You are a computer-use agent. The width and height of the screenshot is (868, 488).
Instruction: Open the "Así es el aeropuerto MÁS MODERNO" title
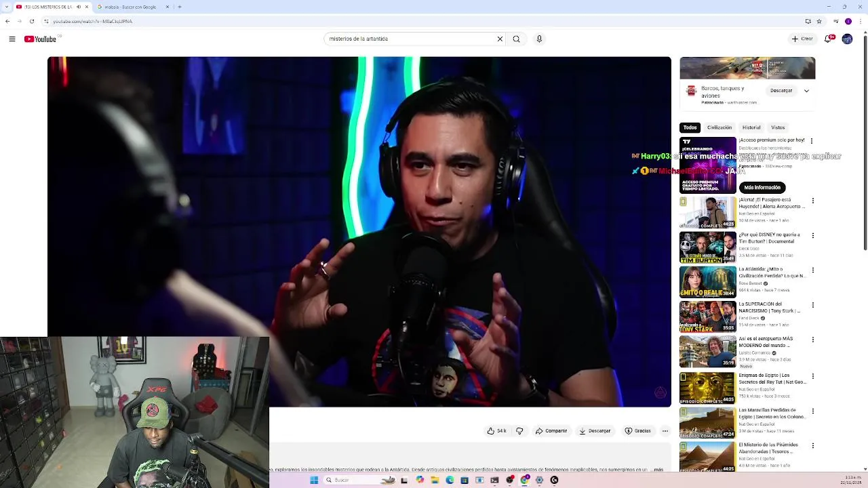point(766,342)
